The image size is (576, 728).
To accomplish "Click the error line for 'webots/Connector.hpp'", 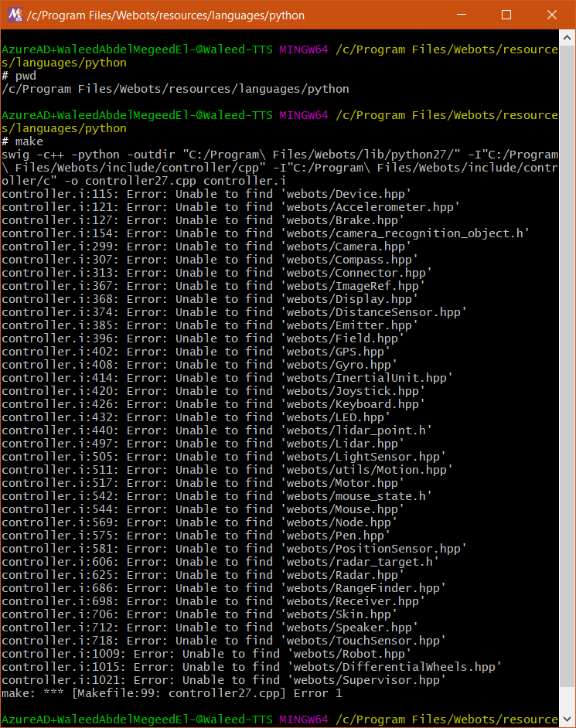I will point(217,273).
